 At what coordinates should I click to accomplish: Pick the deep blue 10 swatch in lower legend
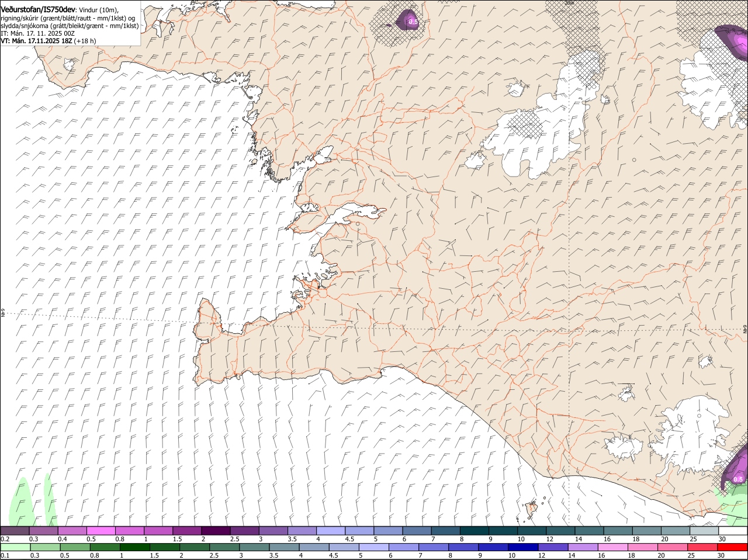click(x=523, y=547)
